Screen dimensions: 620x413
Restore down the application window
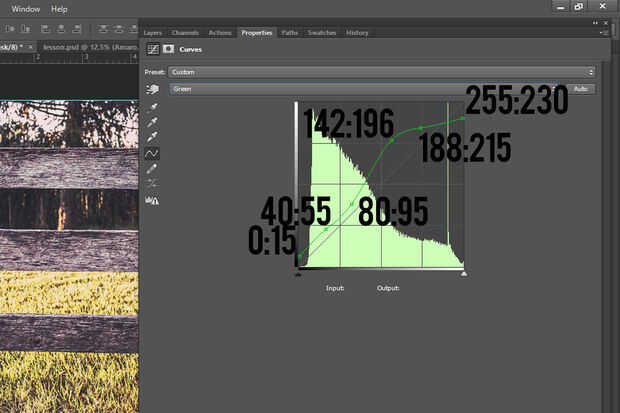point(578,6)
